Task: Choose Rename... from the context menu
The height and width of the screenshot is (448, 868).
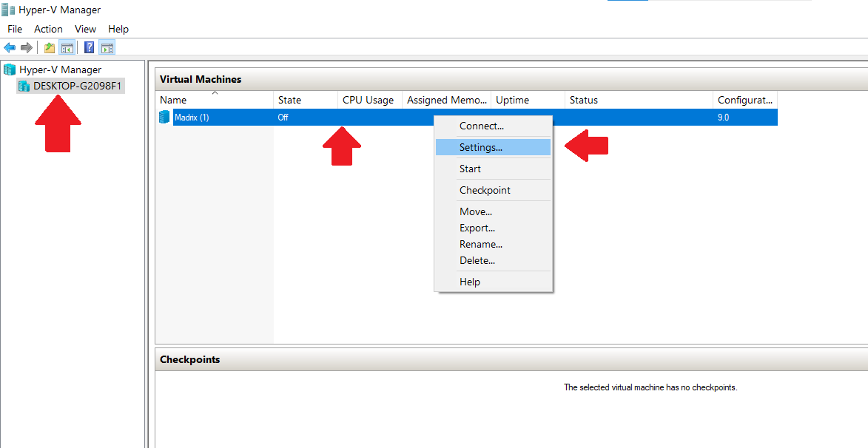Action: [x=494, y=244]
